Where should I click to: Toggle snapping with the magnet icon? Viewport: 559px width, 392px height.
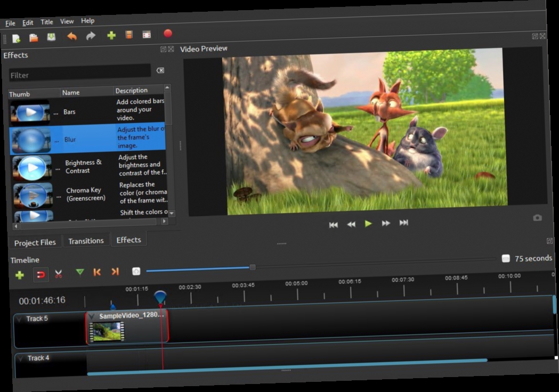(41, 274)
